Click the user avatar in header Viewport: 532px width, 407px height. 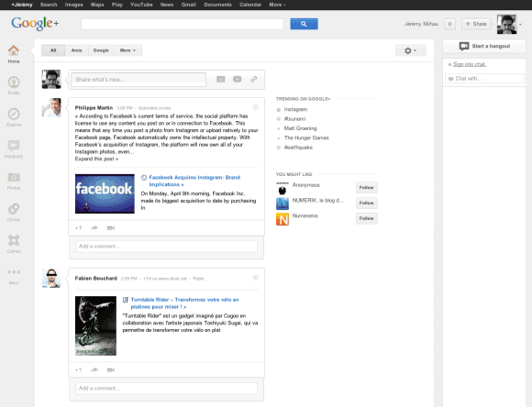point(506,24)
